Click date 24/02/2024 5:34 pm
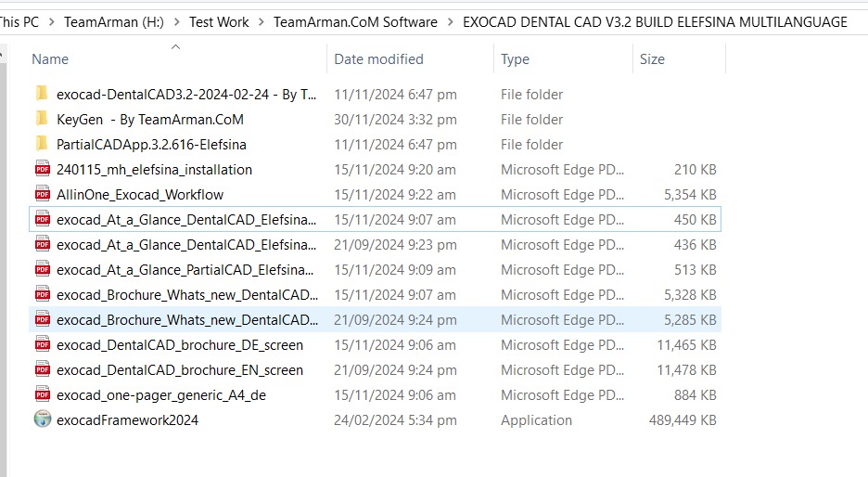The image size is (868, 477). pyautogui.click(x=395, y=420)
